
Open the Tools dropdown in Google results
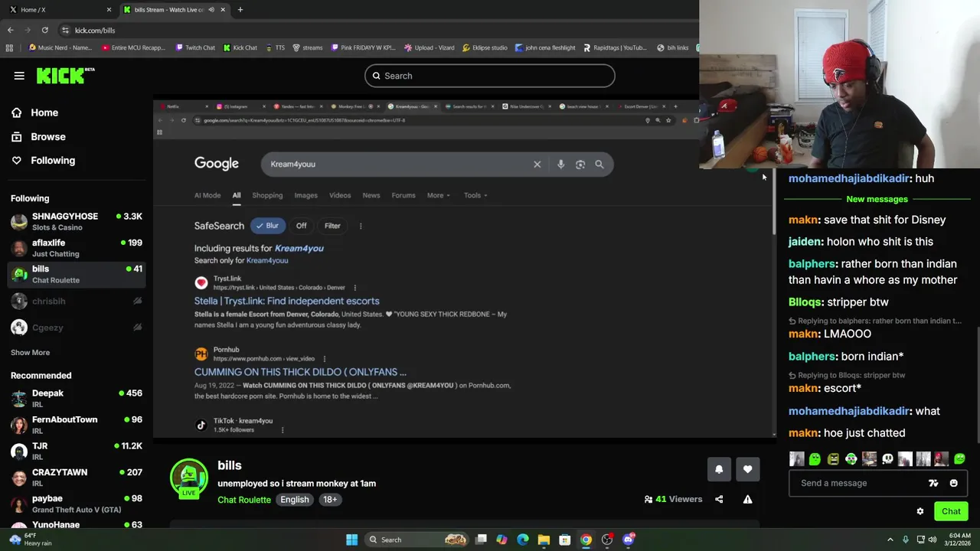(475, 195)
